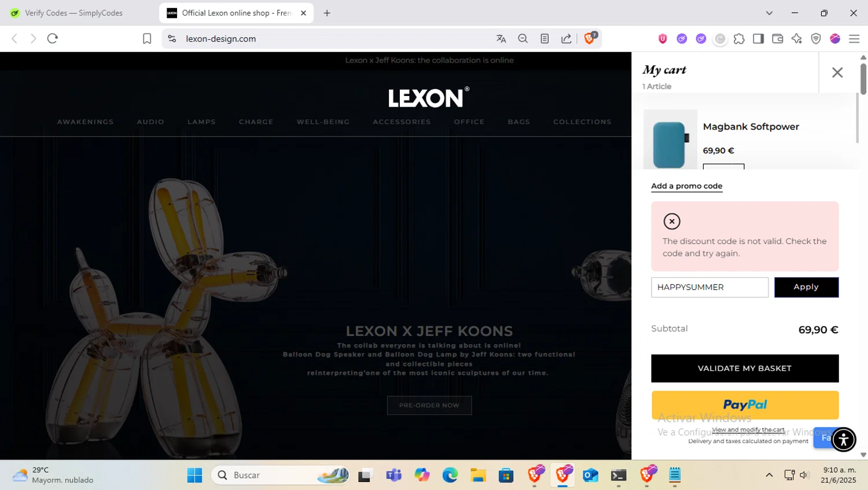Open Brave Shields lion icon
The image size is (868, 490).
[x=590, y=38]
